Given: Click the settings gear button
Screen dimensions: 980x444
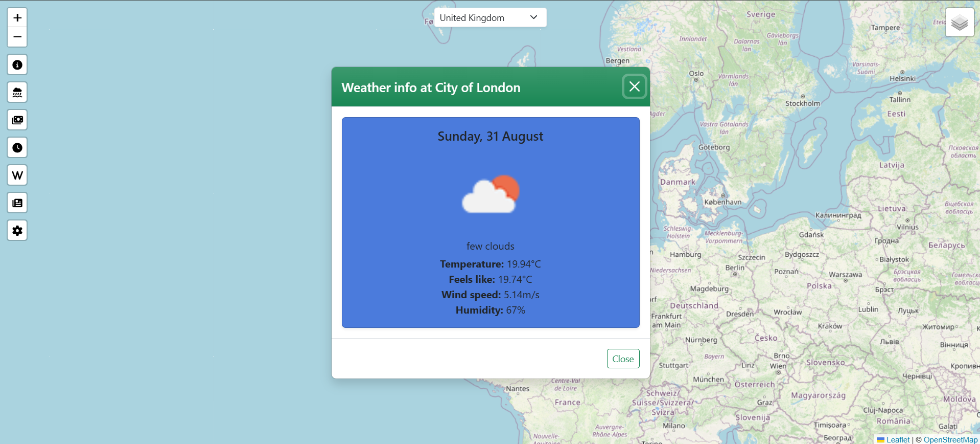Looking at the screenshot, I should click(17, 231).
